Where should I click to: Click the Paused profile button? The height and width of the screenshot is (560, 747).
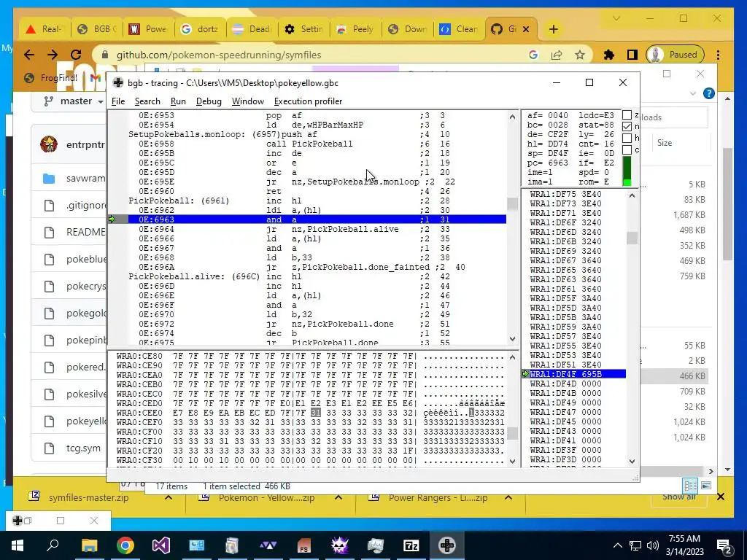(675, 55)
